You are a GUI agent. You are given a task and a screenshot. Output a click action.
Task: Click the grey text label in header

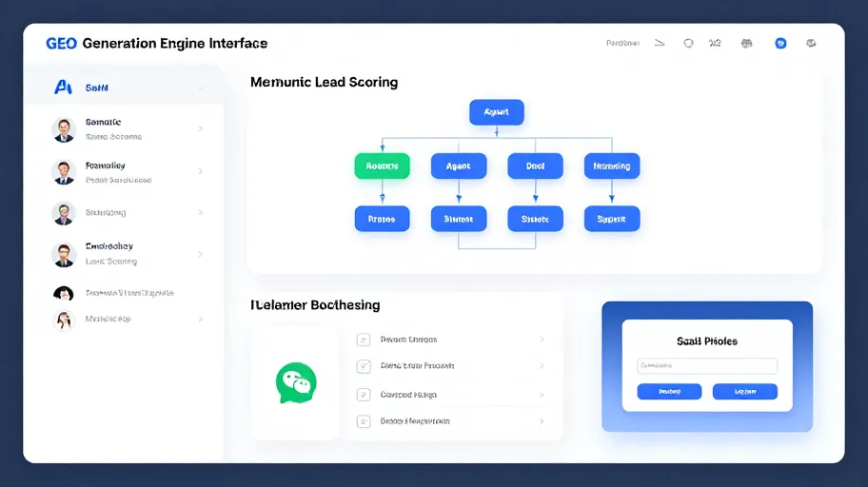click(622, 43)
